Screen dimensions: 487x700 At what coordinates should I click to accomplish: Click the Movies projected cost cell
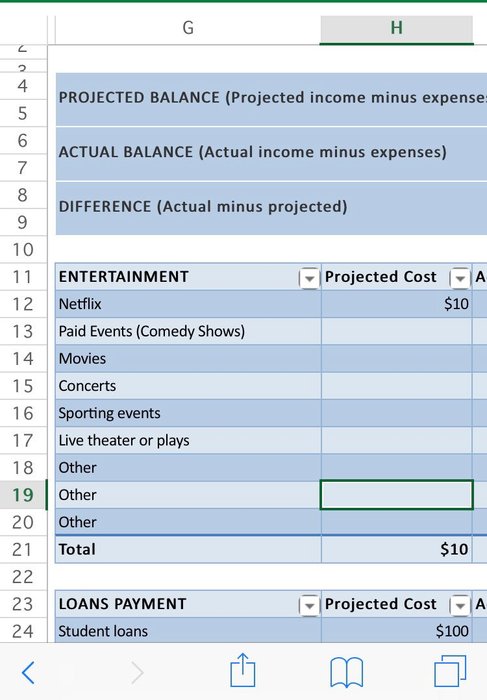pyautogui.click(x=396, y=358)
